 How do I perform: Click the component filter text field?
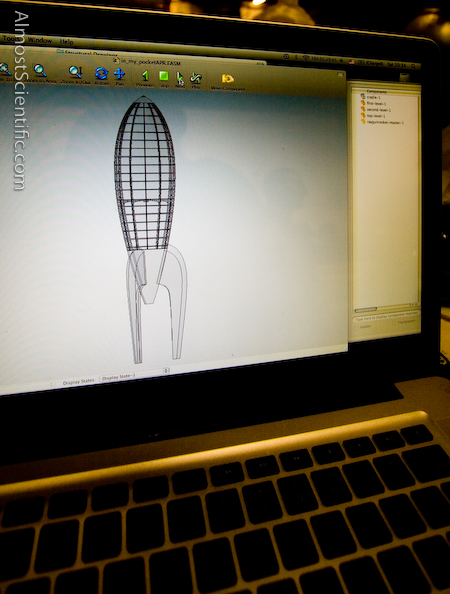click(386, 317)
